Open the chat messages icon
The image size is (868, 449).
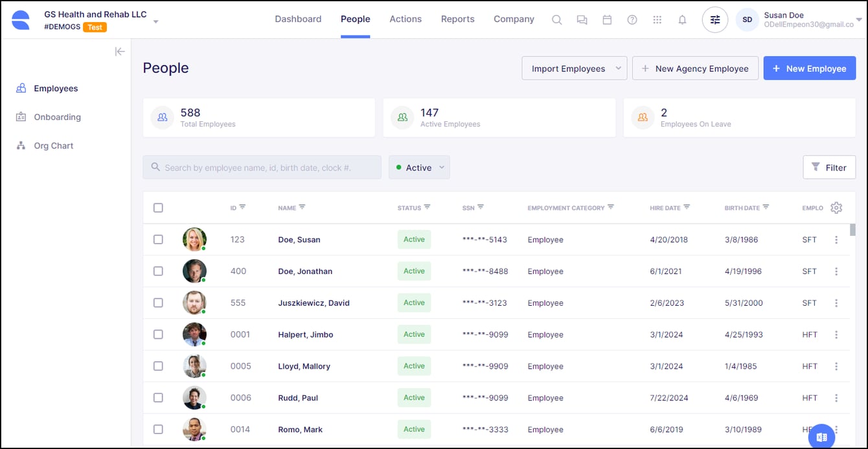pyautogui.click(x=582, y=19)
